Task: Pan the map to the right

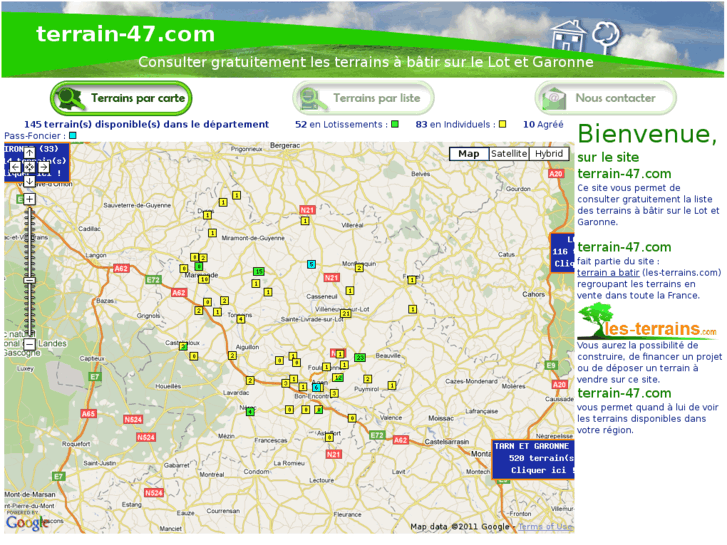Action: click(x=44, y=167)
